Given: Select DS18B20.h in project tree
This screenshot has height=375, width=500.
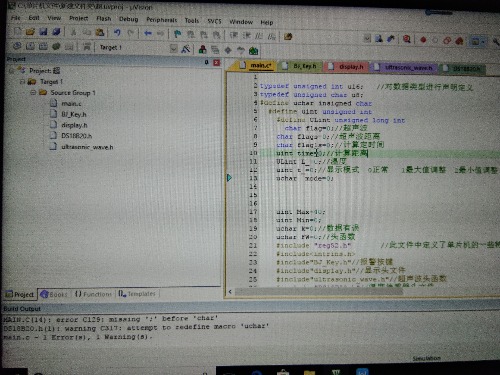Looking at the screenshot, I should point(76,136).
